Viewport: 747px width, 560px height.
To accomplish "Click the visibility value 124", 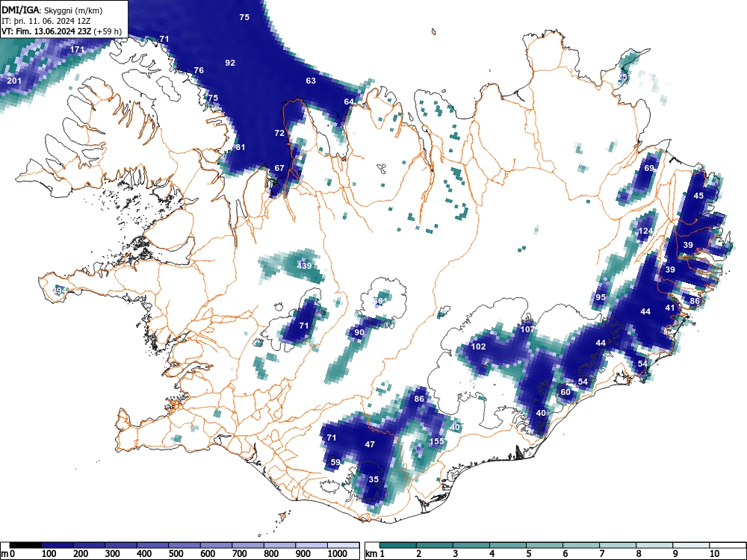I will tap(645, 231).
